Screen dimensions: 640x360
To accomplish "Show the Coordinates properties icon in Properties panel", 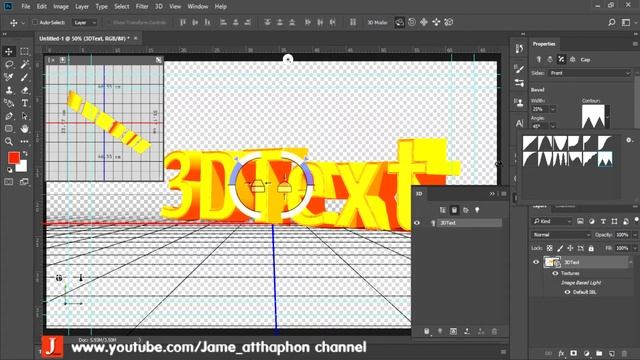I will click(573, 60).
